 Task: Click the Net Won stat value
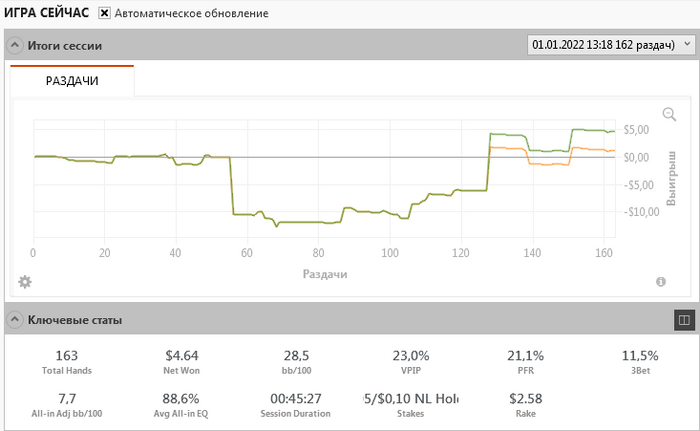[182, 355]
